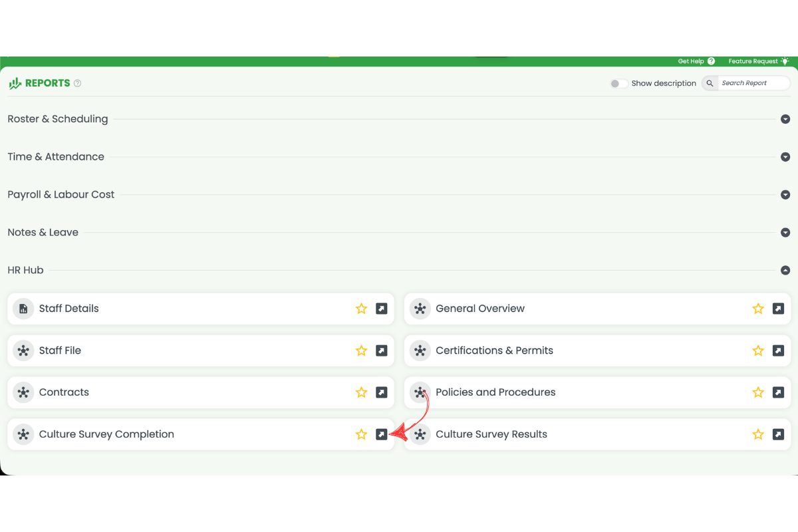This screenshot has width=798, height=532.
Task: Open the Culture Survey Results report externally
Action: 778,434
